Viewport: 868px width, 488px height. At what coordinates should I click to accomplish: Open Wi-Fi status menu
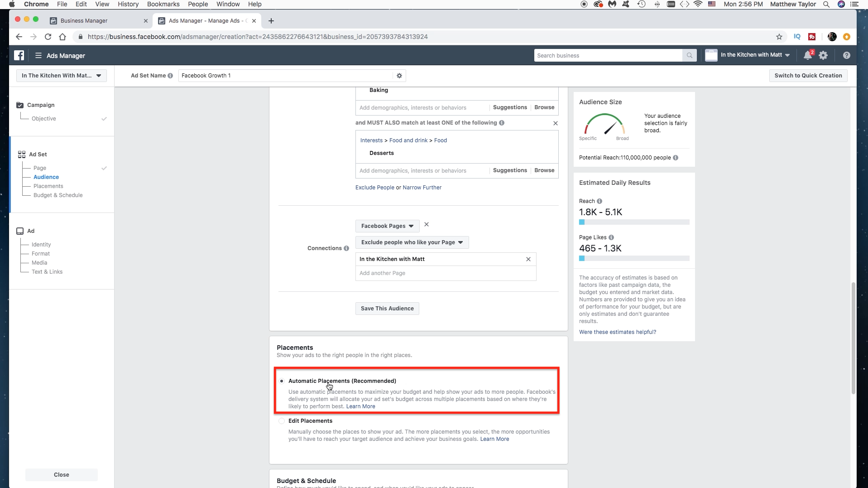pos(698,4)
